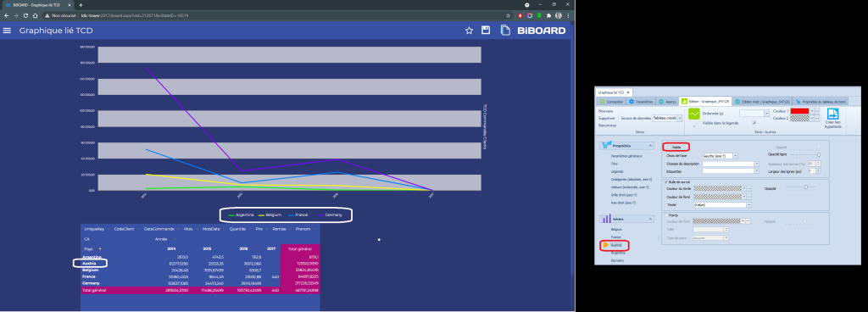The width and height of the screenshot is (868, 312).
Task: Bookmark the page with the address bar star
Action: [x=509, y=15]
